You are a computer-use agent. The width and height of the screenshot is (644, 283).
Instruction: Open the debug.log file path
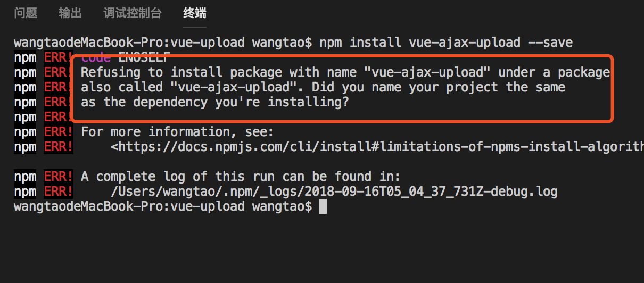click(x=334, y=191)
